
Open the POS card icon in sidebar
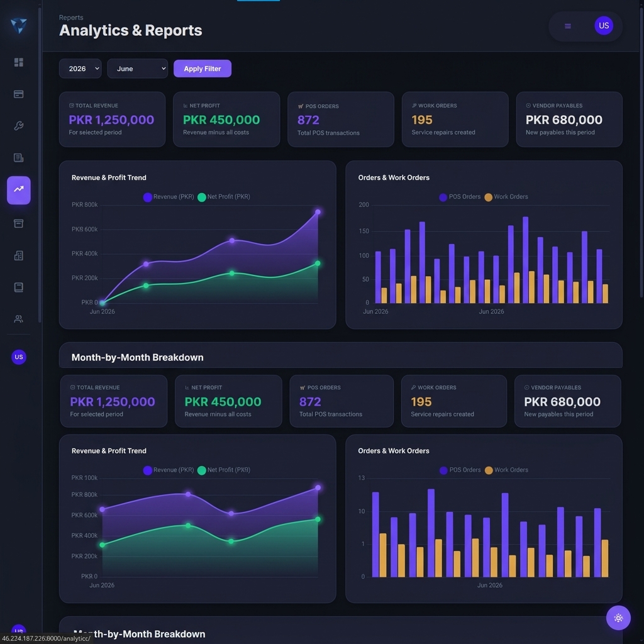tap(18, 94)
